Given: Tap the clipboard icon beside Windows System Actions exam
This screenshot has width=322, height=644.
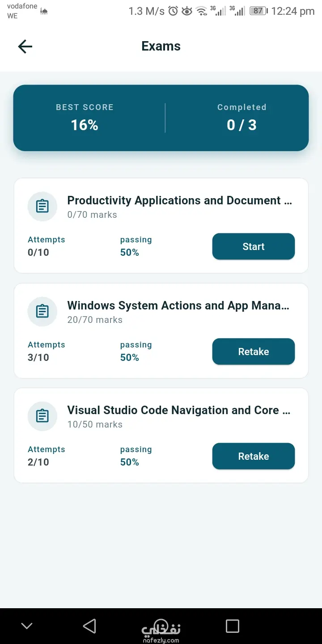Looking at the screenshot, I should [x=42, y=312].
